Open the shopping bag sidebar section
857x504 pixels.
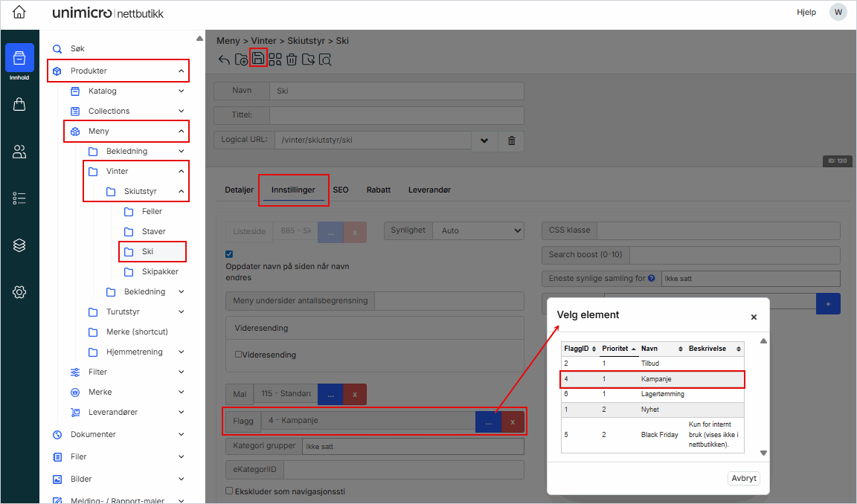click(20, 105)
